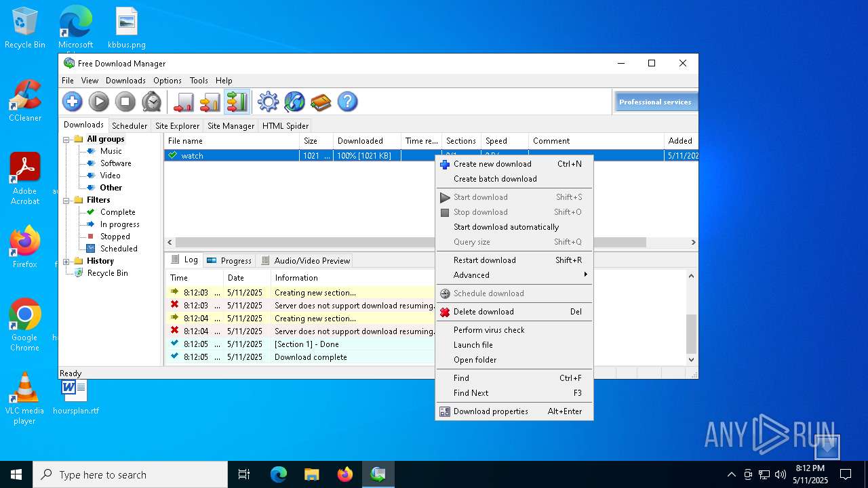This screenshot has height=488, width=868.
Task: Choose Launch file from context menu
Action: point(514,345)
